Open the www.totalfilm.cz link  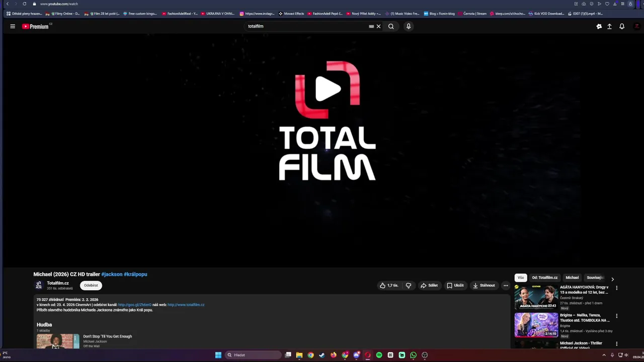(186, 305)
